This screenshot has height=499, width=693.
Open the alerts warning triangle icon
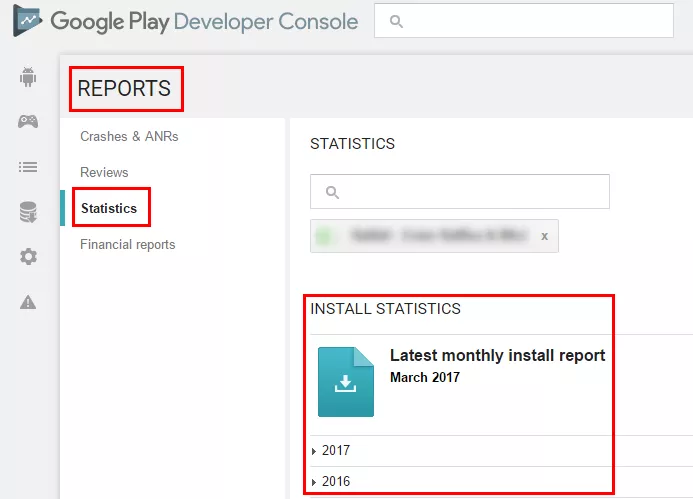[28, 302]
